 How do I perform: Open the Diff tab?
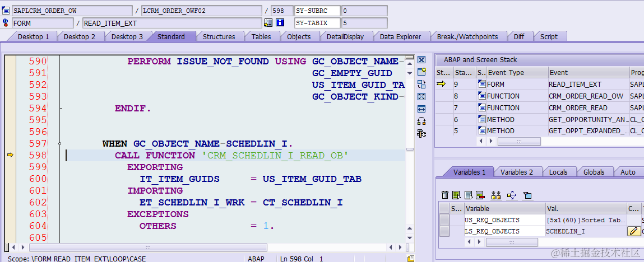pos(519,36)
